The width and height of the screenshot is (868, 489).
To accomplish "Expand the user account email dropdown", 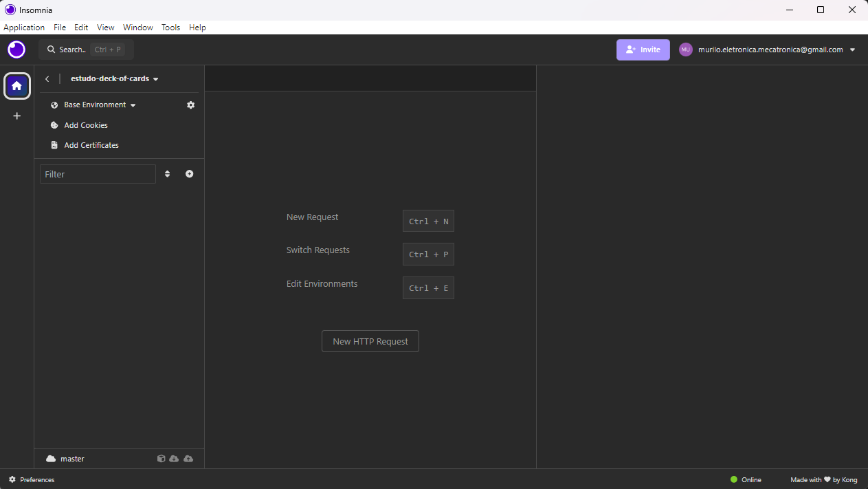I will [x=852, y=50].
